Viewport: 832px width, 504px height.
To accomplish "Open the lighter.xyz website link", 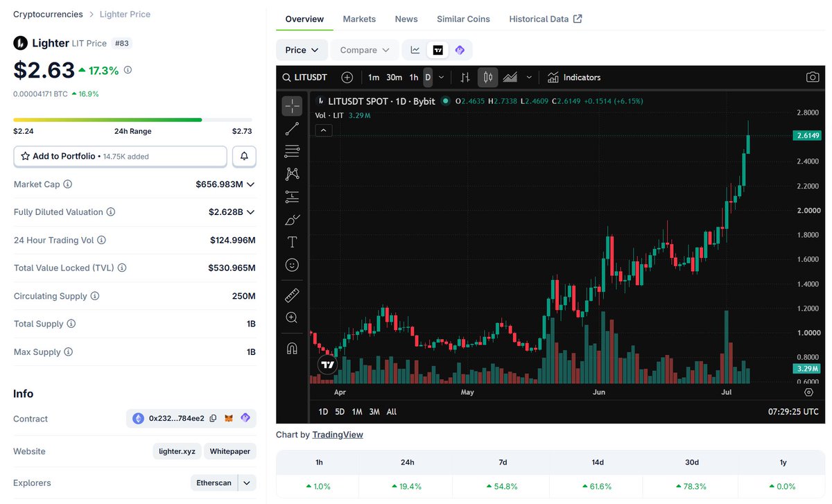I will point(177,451).
